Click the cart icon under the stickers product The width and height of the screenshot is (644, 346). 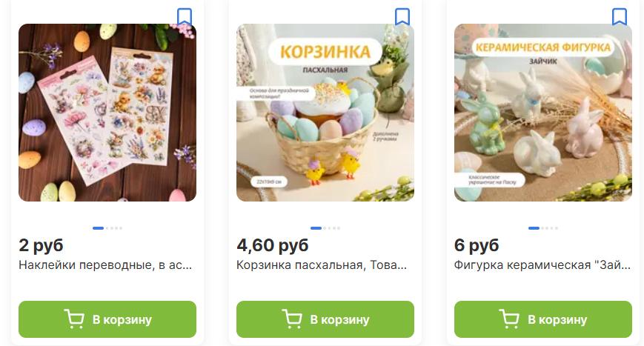tap(74, 319)
